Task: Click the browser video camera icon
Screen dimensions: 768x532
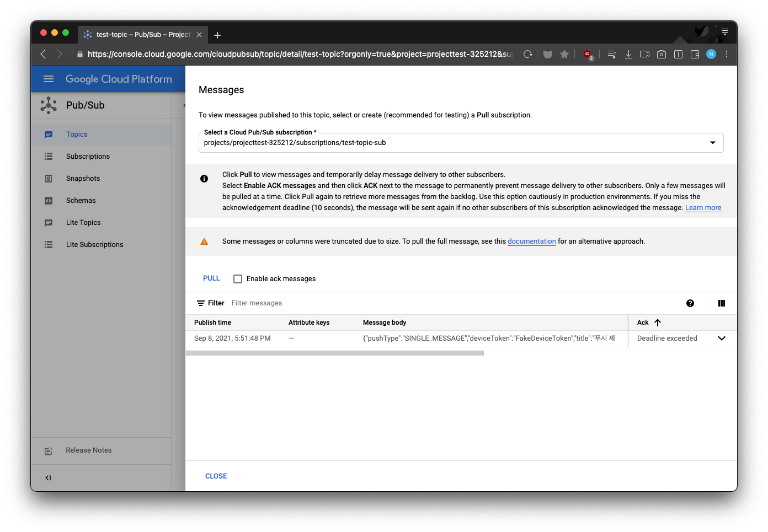Action: (x=644, y=54)
